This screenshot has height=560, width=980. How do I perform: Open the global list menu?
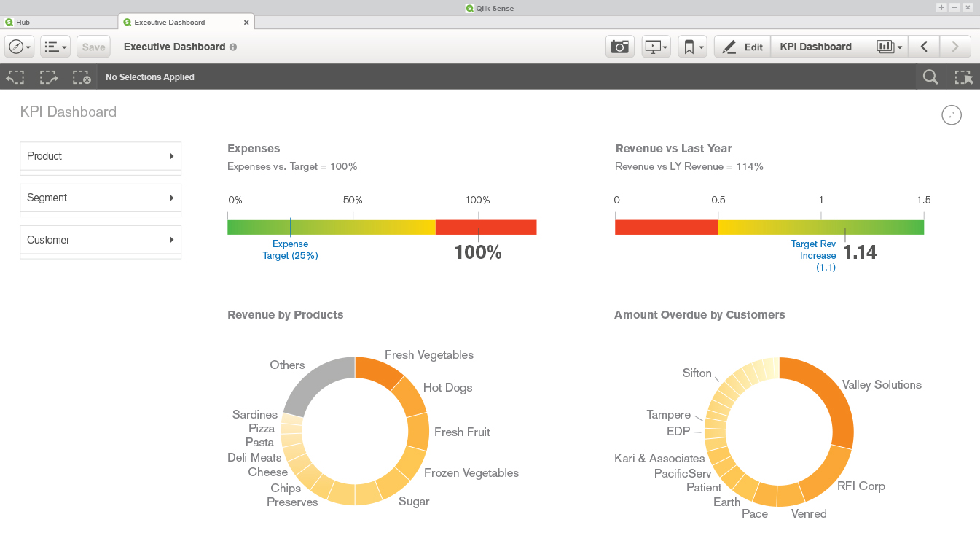(55, 47)
